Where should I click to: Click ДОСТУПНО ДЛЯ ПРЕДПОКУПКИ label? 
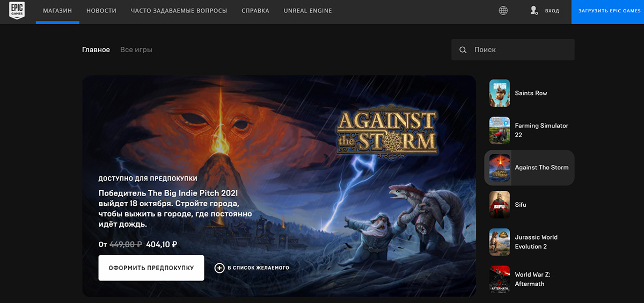point(148,178)
